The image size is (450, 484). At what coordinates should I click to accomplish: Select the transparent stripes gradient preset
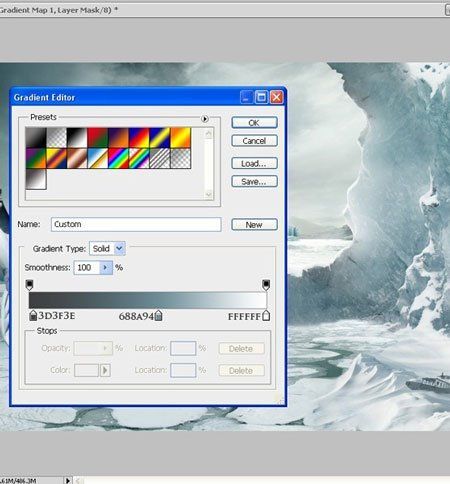tap(160, 158)
